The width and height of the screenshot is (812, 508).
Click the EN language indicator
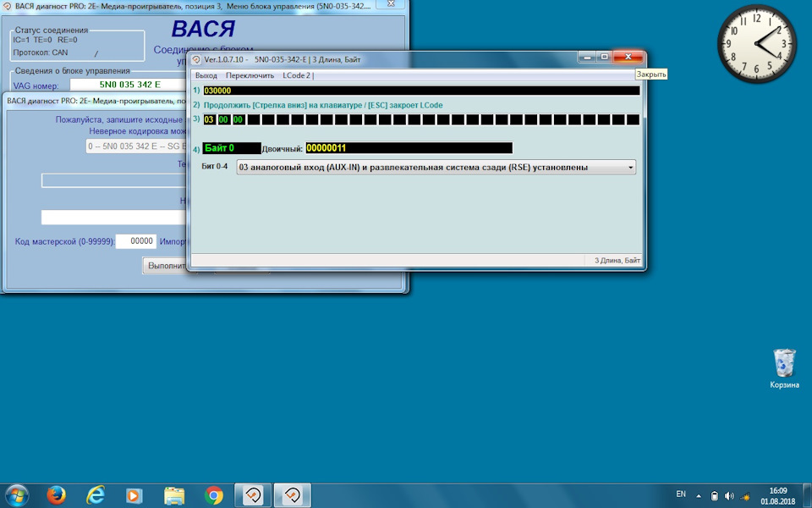(x=681, y=494)
